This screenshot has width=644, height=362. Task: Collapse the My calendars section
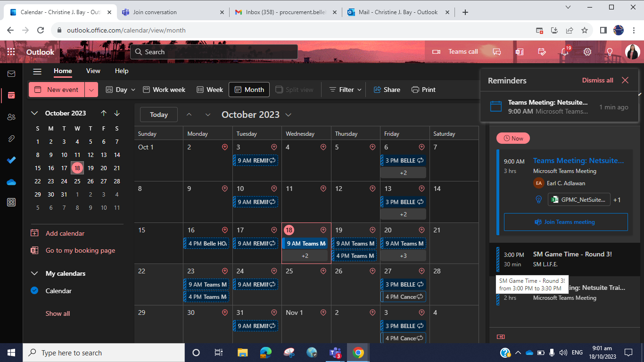tap(34, 273)
